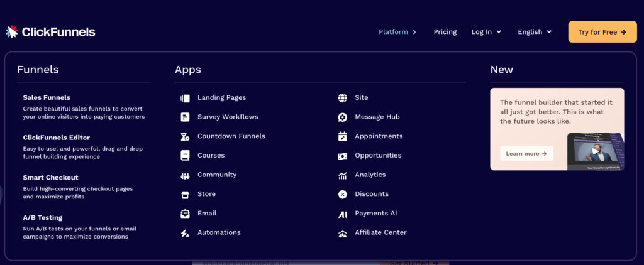Click the Learn more button
The width and height of the screenshot is (644, 265).
click(x=526, y=153)
